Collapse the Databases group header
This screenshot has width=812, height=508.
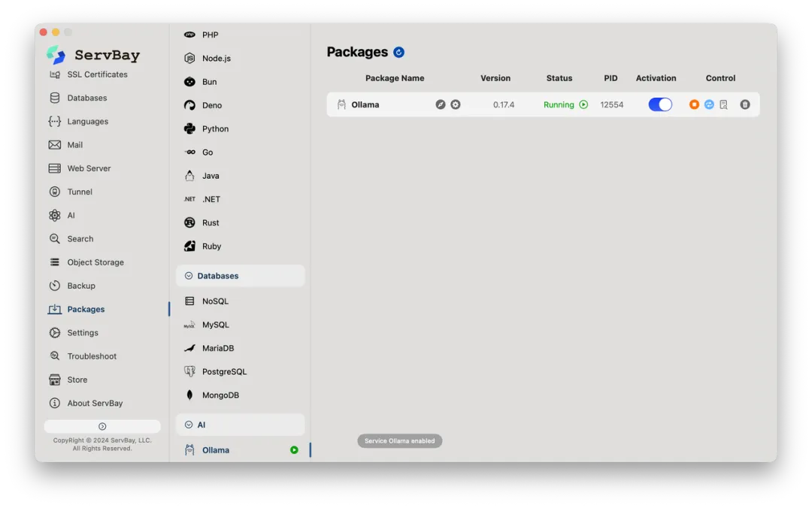tap(241, 276)
